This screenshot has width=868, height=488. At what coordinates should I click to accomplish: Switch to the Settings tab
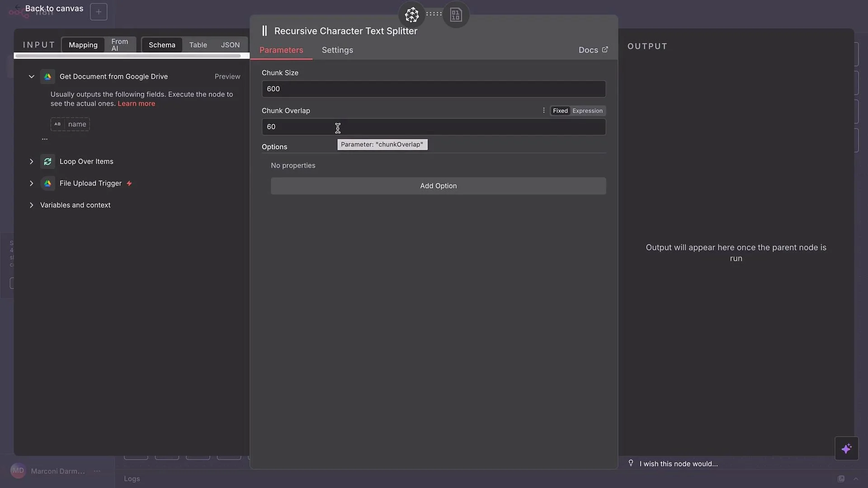coord(337,50)
